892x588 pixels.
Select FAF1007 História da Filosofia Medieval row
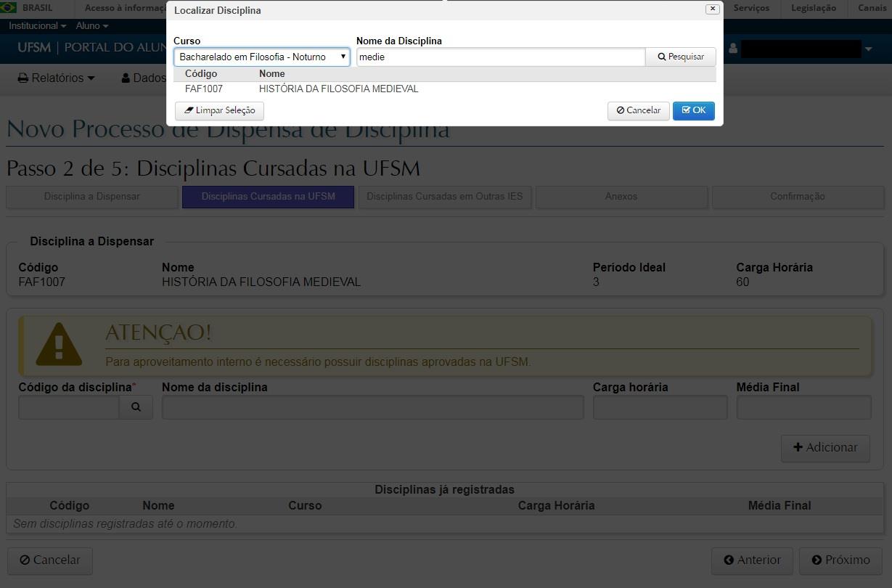coord(337,89)
